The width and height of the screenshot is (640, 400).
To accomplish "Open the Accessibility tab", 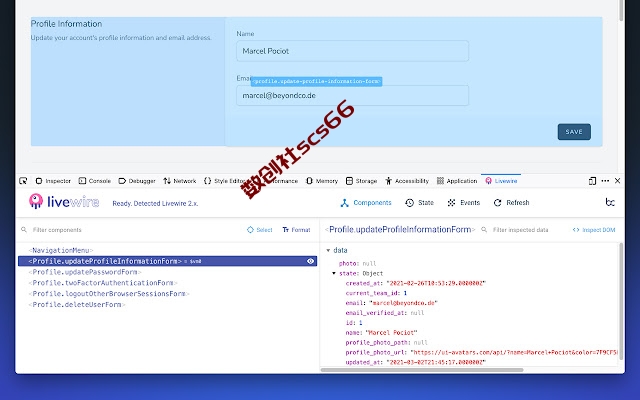I will [x=407, y=181].
